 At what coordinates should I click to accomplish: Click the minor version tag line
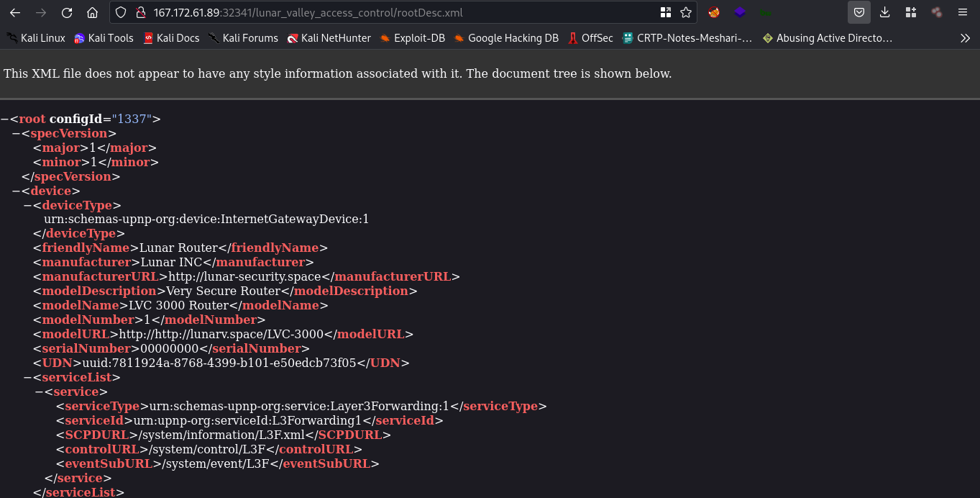96,162
